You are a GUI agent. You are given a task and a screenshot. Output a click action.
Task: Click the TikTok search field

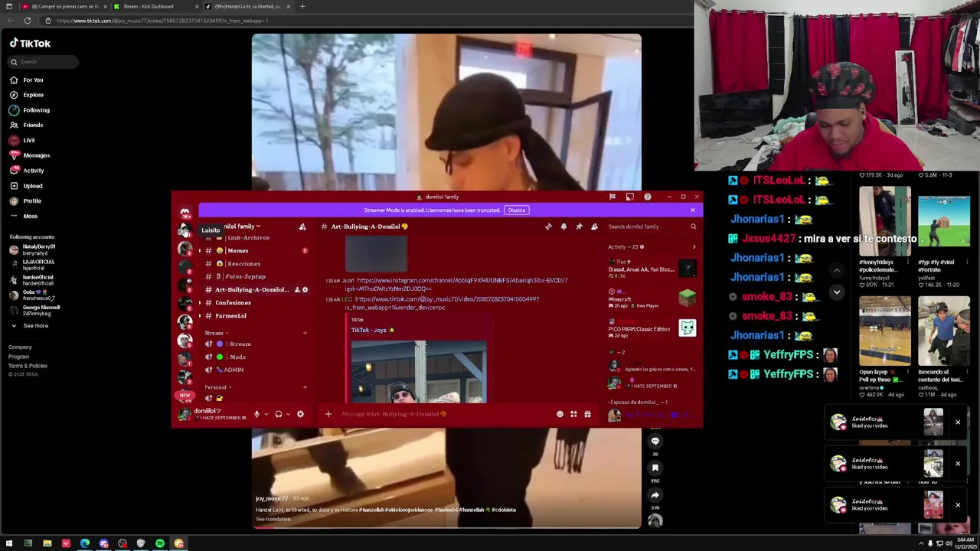tap(44, 62)
